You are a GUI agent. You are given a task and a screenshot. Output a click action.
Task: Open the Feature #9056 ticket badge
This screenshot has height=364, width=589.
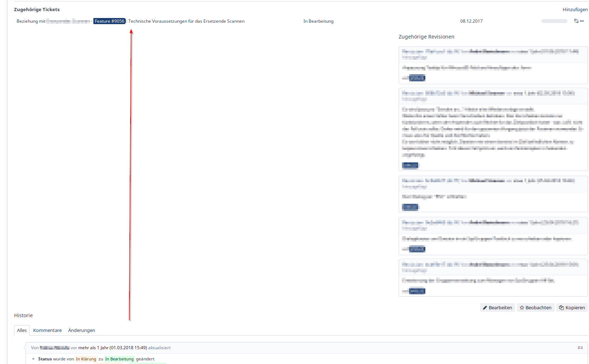click(x=110, y=21)
